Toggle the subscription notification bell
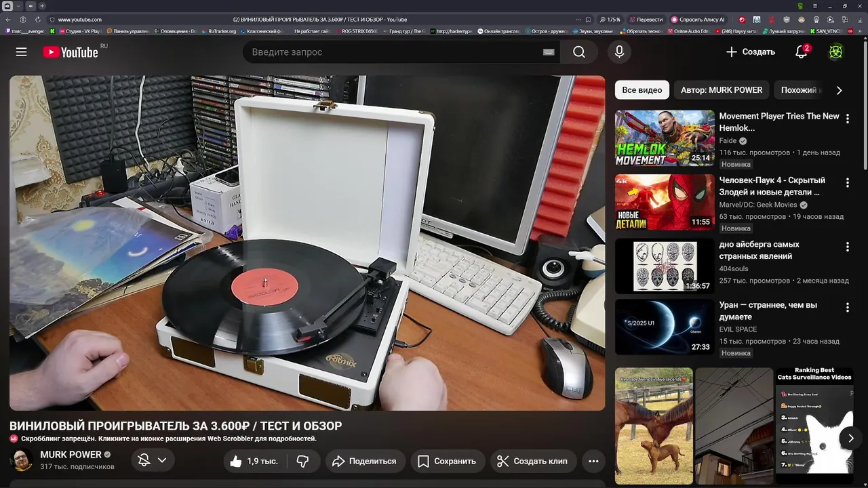868x488 pixels. point(144,460)
